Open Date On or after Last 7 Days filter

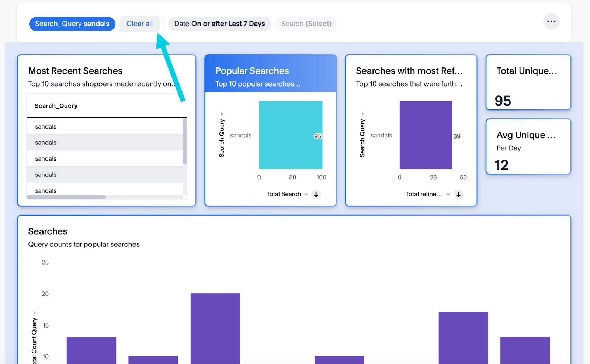click(219, 24)
